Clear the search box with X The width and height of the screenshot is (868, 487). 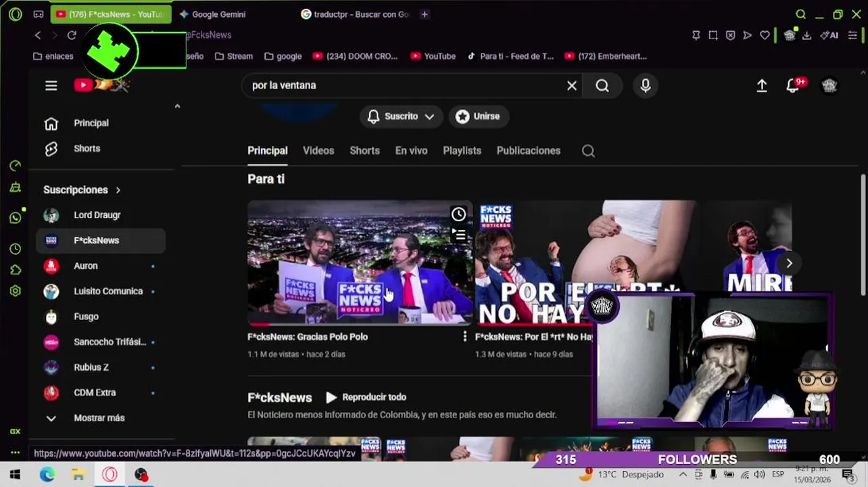coord(572,85)
